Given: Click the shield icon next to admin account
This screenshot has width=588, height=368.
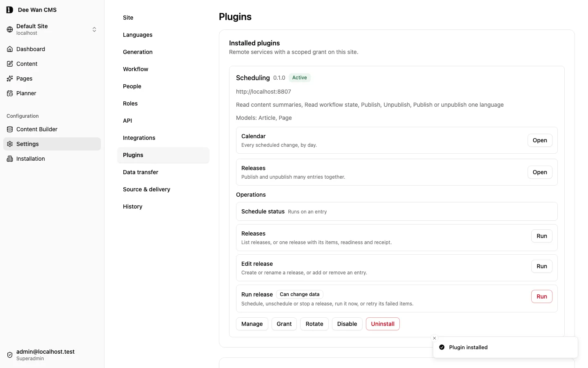Looking at the screenshot, I should 10,355.
